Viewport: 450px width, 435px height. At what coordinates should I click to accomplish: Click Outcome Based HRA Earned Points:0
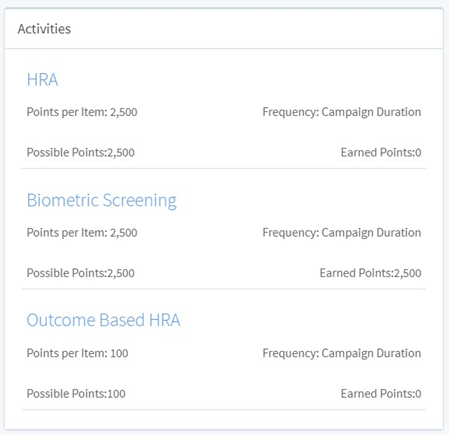pyautogui.click(x=381, y=394)
